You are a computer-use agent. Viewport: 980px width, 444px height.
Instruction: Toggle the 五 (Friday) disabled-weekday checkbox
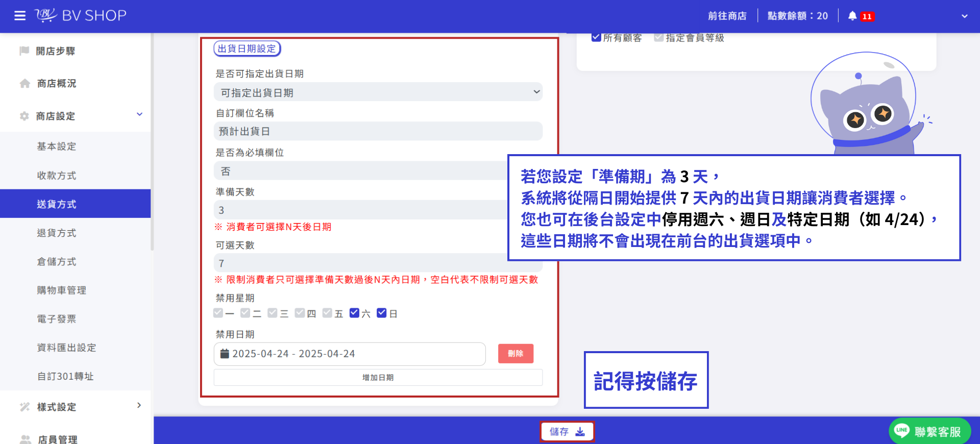tap(327, 313)
